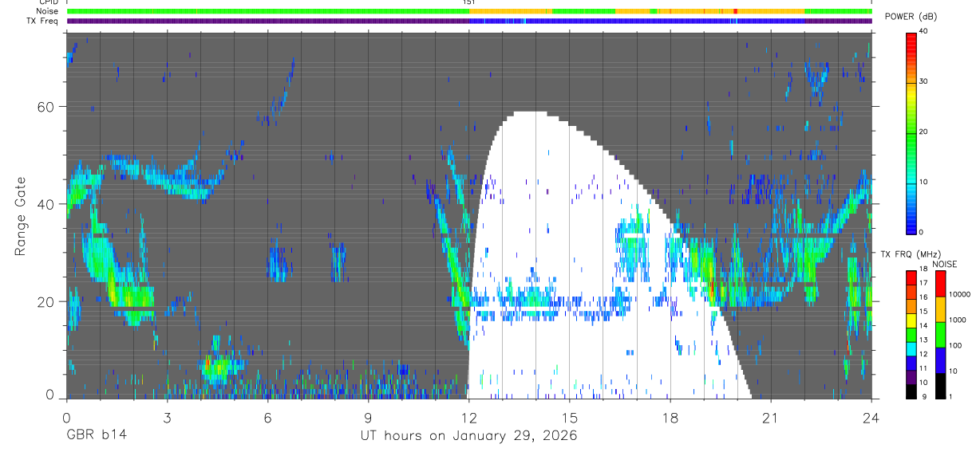Click the 3 tick label on the UT hours axis
Image resolution: width=980 pixels, height=452 pixels.
pos(167,417)
